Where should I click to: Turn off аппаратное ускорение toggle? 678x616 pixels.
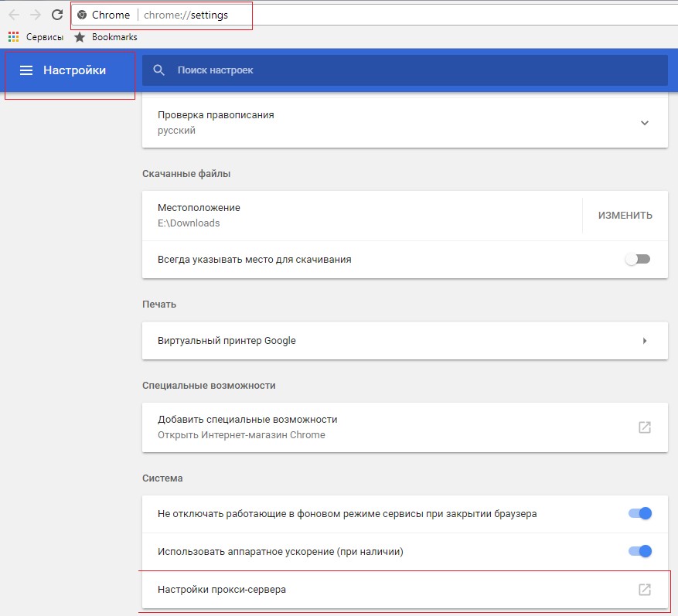click(640, 552)
